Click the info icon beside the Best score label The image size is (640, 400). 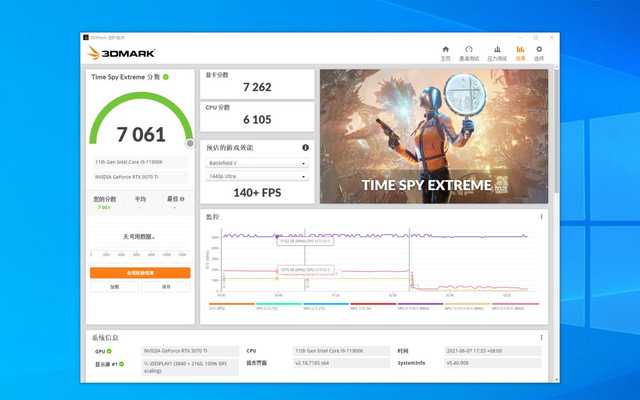click(182, 199)
